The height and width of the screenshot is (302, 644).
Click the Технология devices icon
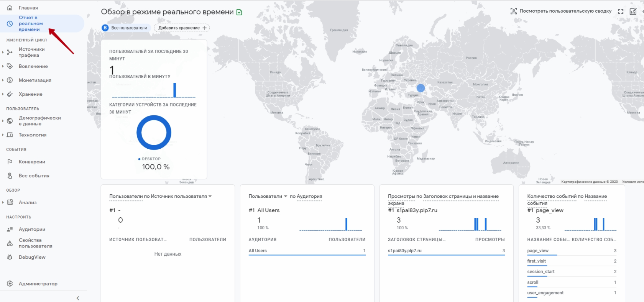pos(10,135)
